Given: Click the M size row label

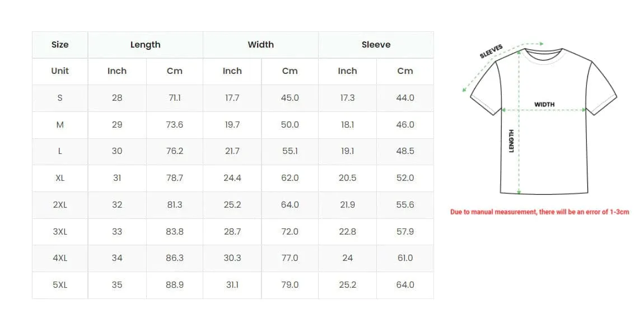Looking at the screenshot, I should pyautogui.click(x=60, y=124).
